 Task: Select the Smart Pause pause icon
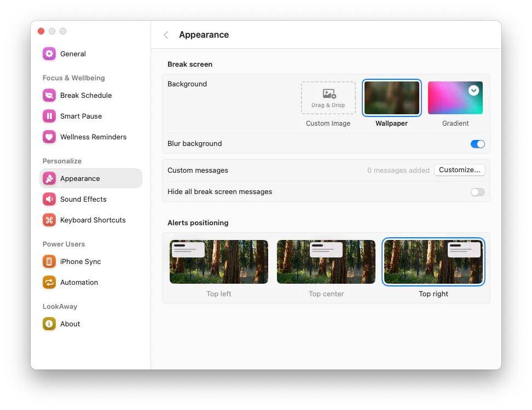tap(49, 116)
